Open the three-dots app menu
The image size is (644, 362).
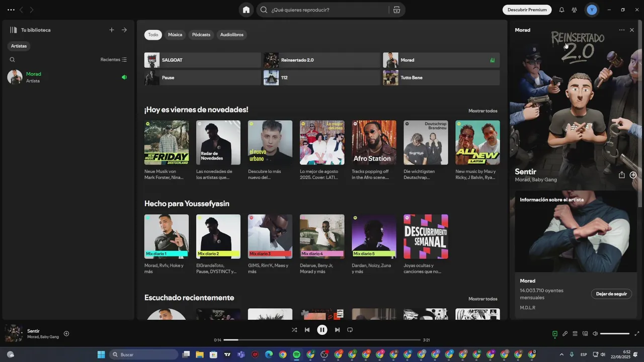(11, 10)
